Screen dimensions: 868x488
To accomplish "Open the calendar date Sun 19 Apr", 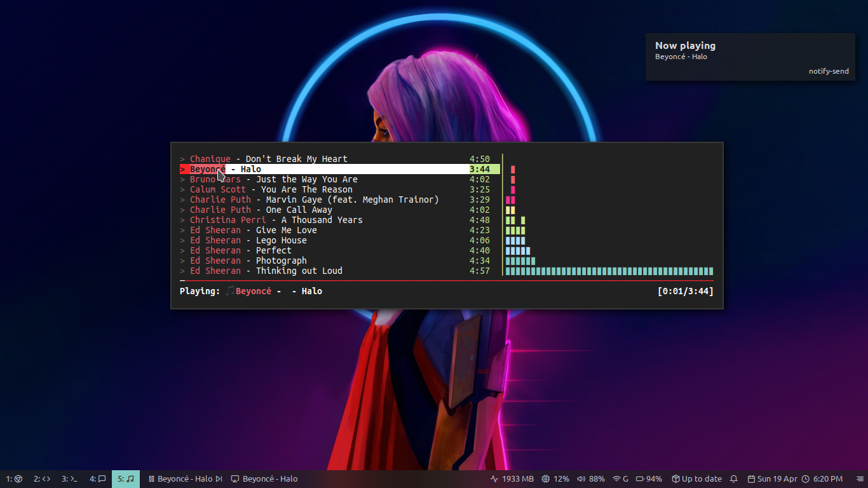I will [x=772, y=479].
